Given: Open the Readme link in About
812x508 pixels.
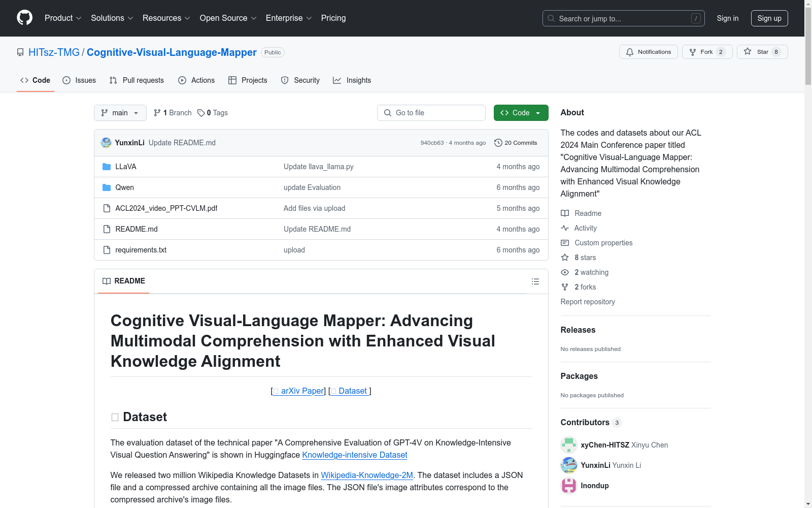Looking at the screenshot, I should 581,213.
